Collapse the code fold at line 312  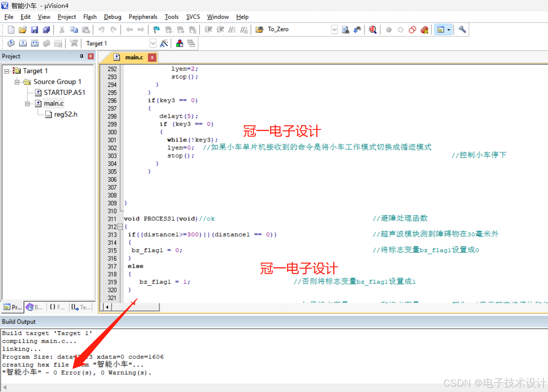click(x=120, y=227)
